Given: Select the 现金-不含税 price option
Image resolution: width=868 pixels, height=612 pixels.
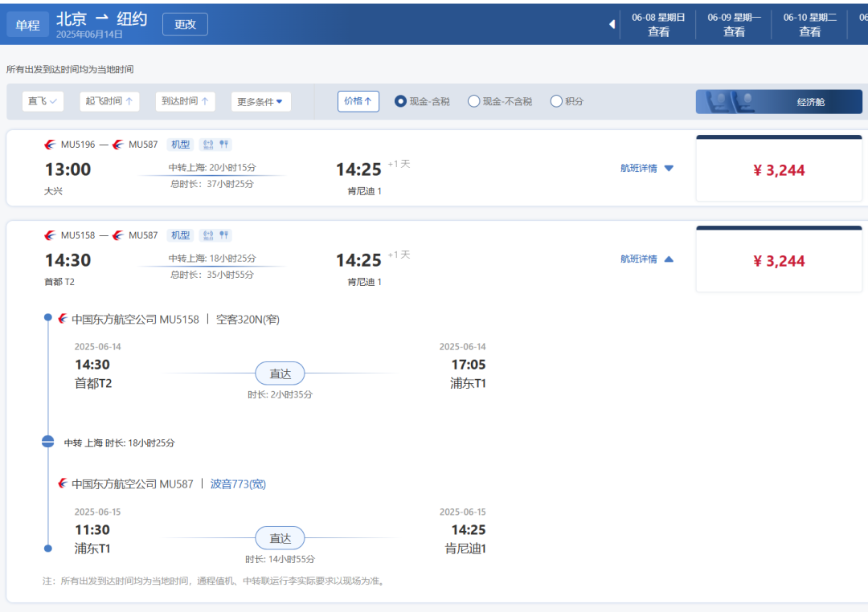Looking at the screenshot, I should (474, 101).
